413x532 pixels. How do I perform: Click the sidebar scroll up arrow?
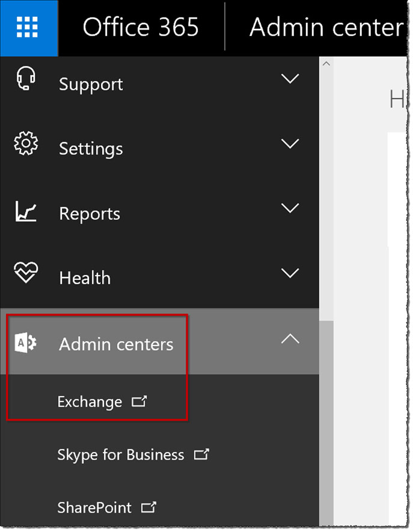[x=326, y=64]
